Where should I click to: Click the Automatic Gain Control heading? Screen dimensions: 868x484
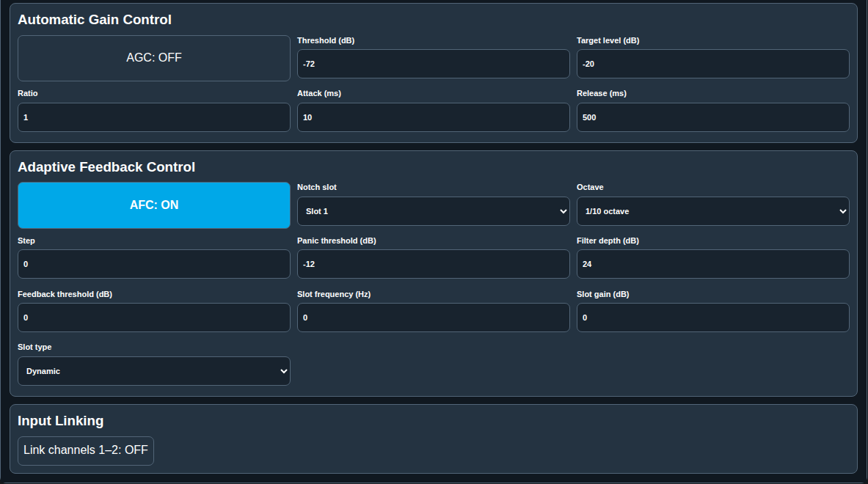(x=95, y=19)
